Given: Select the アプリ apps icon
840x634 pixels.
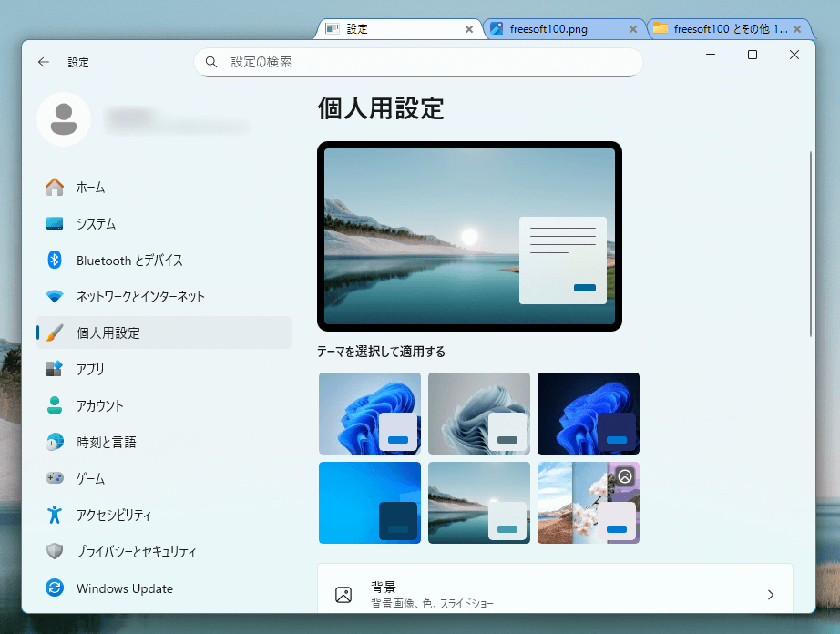Looking at the screenshot, I should click(x=55, y=369).
